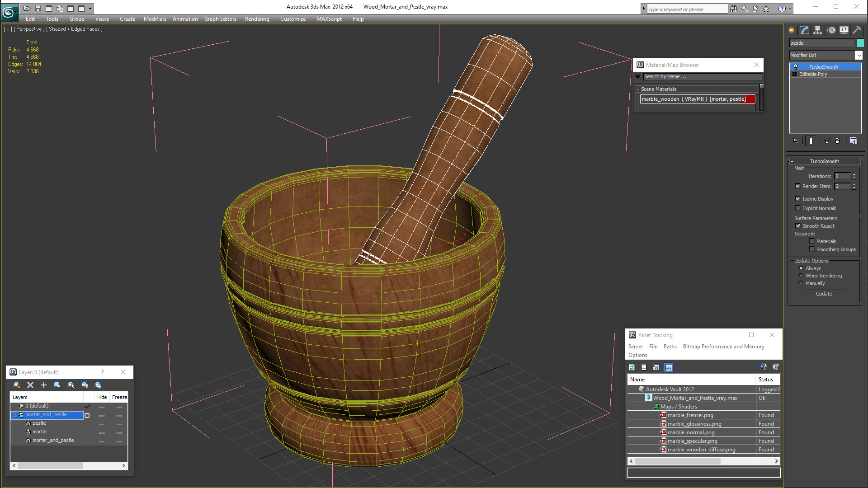The height and width of the screenshot is (488, 868).
Task: Click the binoculars search icon in InfoCenter
Action: pyautogui.click(x=734, y=9)
